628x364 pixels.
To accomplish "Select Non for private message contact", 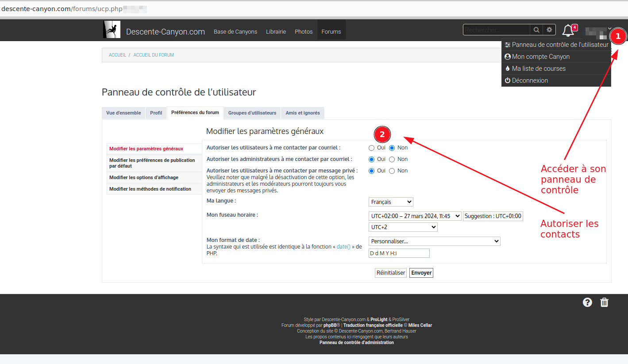I will [x=392, y=171].
